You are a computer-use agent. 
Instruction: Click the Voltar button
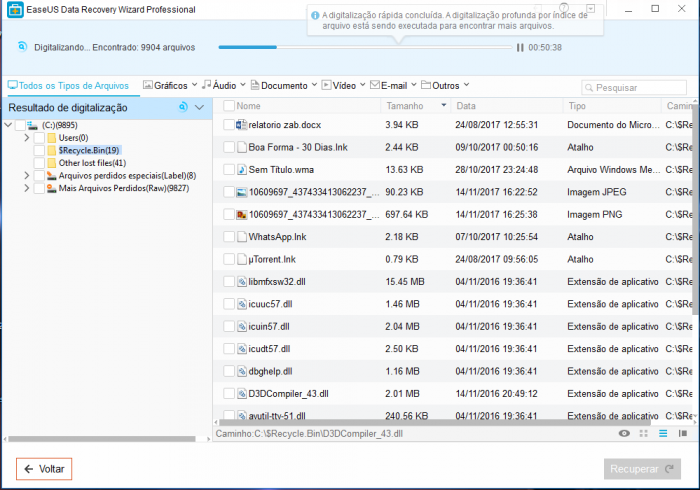click(x=44, y=469)
